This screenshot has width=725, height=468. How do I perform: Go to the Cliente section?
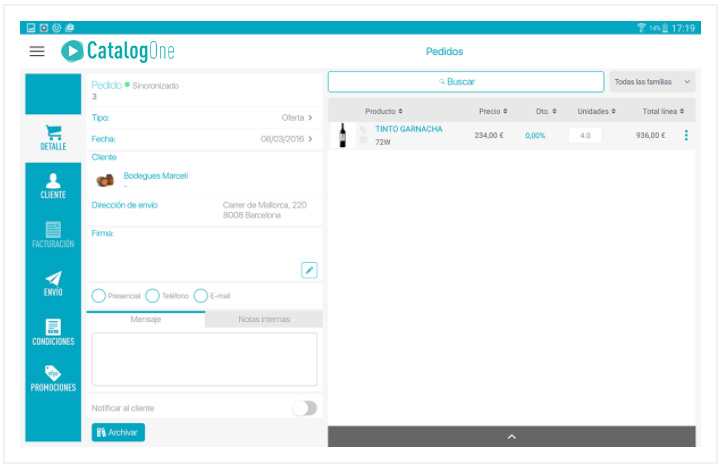(53, 186)
